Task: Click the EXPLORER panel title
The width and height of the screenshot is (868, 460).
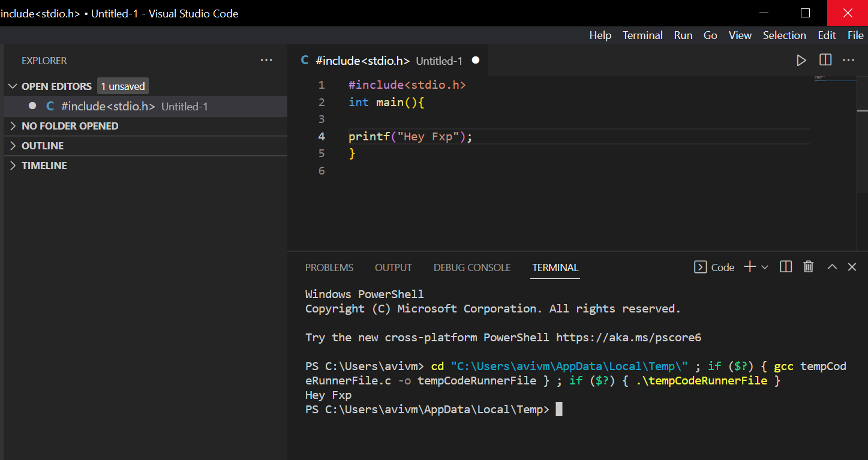Action: coord(44,61)
